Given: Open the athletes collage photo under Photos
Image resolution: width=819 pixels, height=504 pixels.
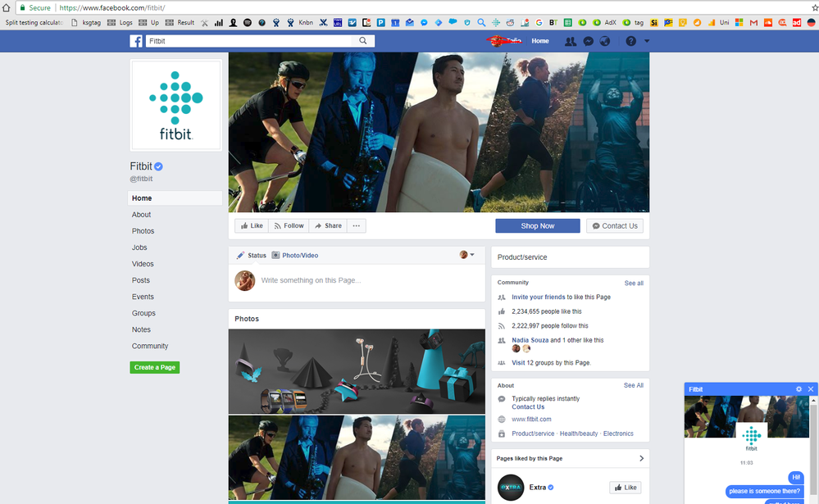Looking at the screenshot, I should pos(357,457).
